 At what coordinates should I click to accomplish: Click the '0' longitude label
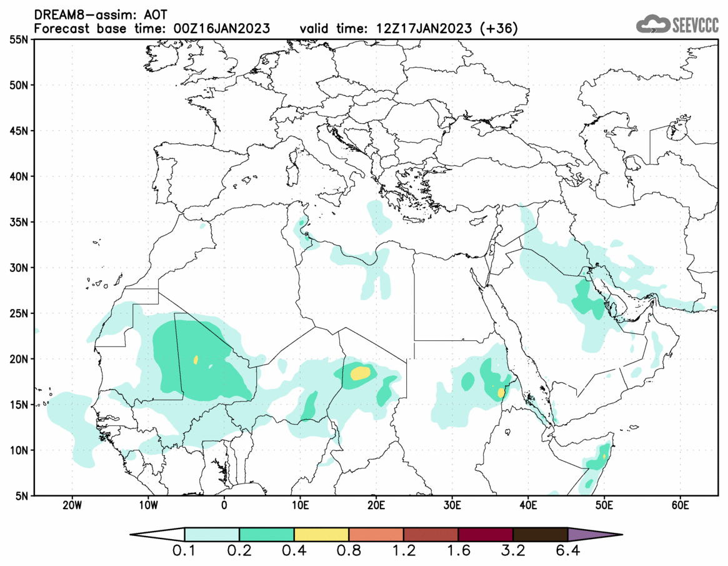click(x=224, y=505)
